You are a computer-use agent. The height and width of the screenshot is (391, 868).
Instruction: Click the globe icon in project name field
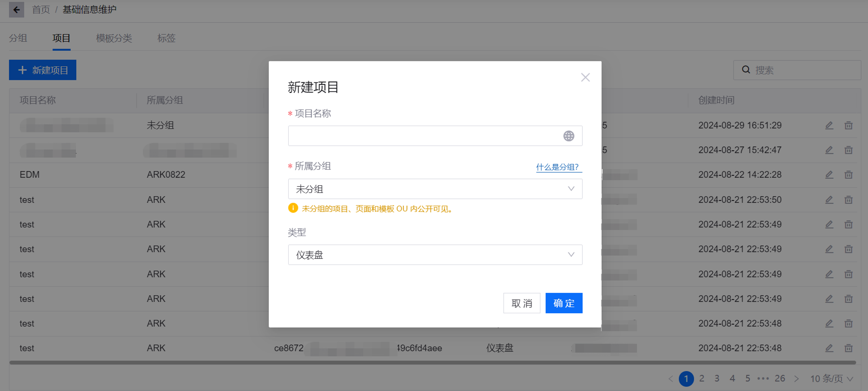click(568, 136)
